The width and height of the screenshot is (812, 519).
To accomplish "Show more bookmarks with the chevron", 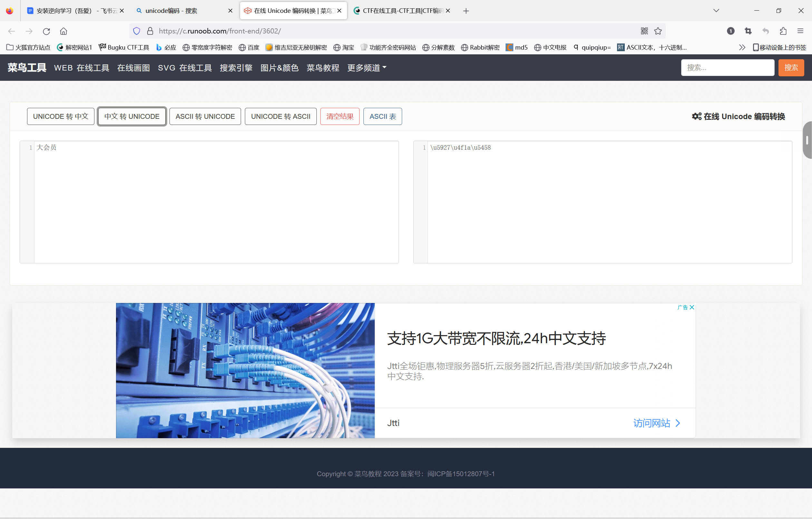I will (x=742, y=48).
